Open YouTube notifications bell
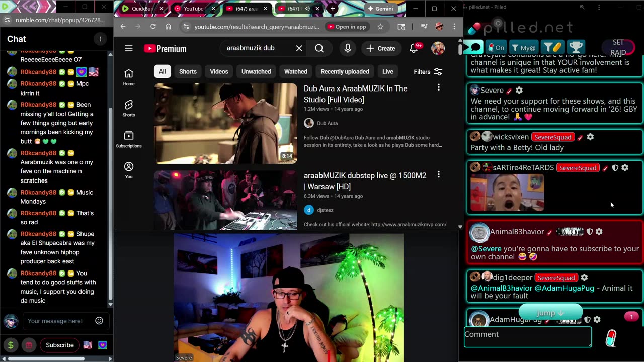Image resolution: width=644 pixels, height=362 pixels. (x=414, y=48)
